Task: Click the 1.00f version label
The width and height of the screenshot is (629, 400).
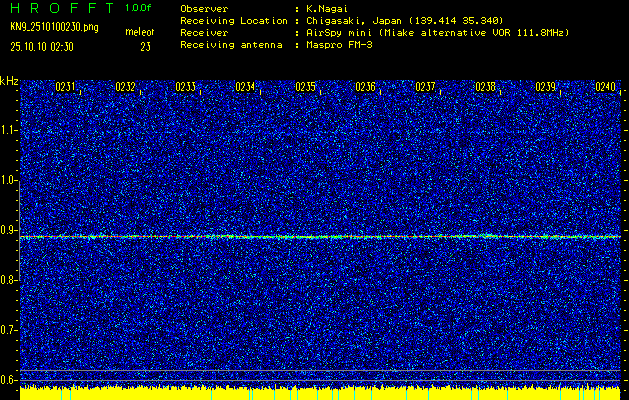Action: [x=139, y=7]
